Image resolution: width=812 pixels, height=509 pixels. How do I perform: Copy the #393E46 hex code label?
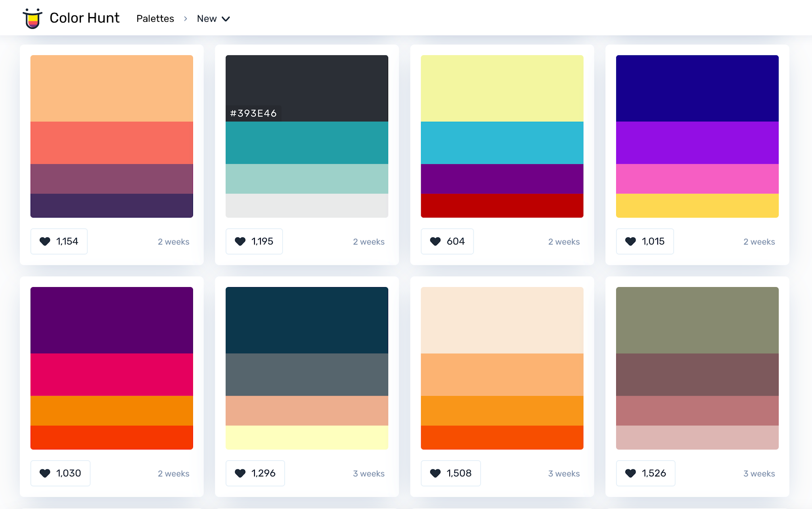point(253,113)
